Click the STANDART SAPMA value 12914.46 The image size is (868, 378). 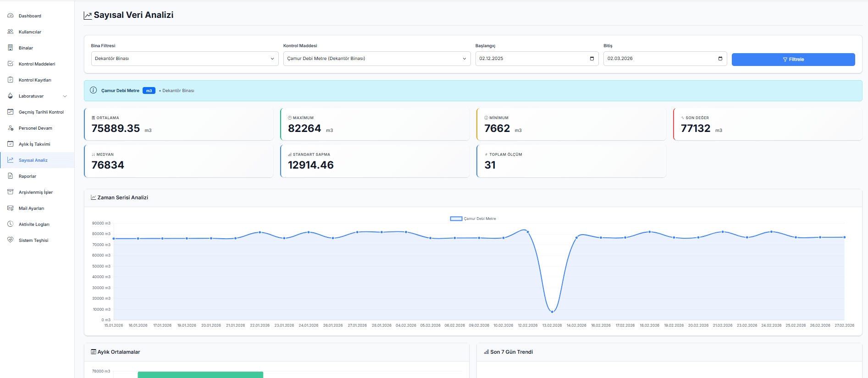pyautogui.click(x=311, y=165)
